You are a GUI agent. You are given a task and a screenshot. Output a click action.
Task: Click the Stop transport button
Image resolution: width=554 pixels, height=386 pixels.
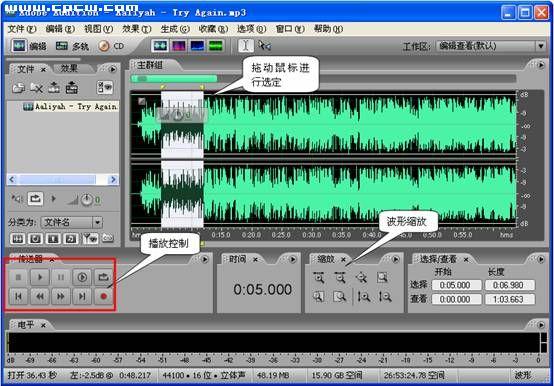18,277
